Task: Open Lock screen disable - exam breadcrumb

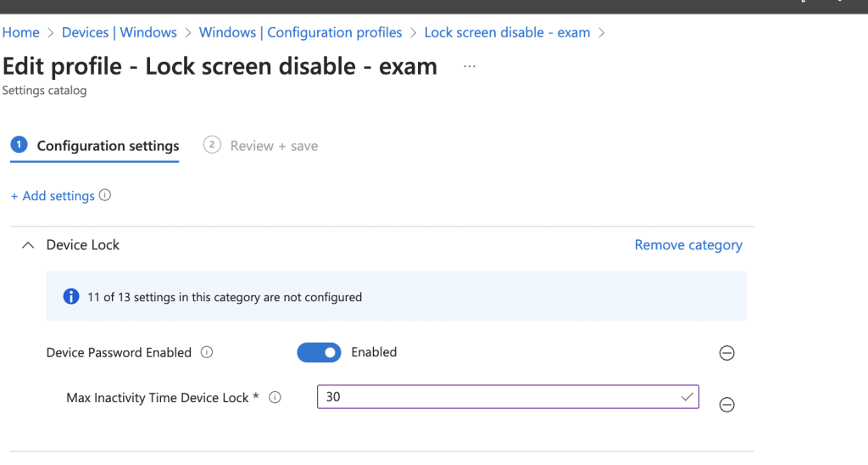Action: click(507, 33)
